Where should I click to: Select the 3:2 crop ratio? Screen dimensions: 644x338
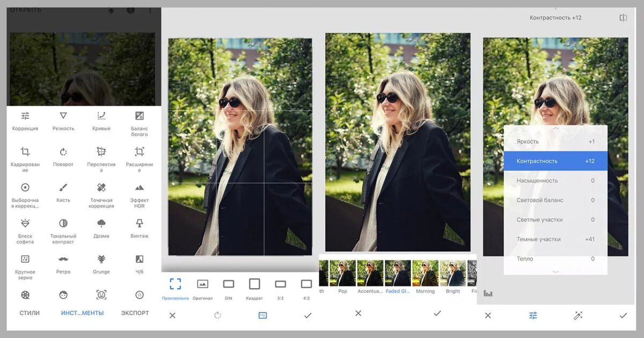pyautogui.click(x=280, y=289)
